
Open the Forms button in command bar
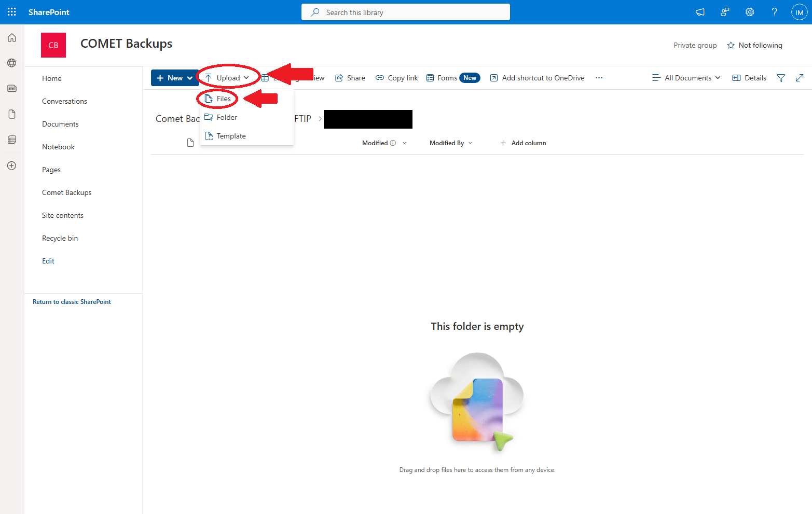[x=453, y=78]
